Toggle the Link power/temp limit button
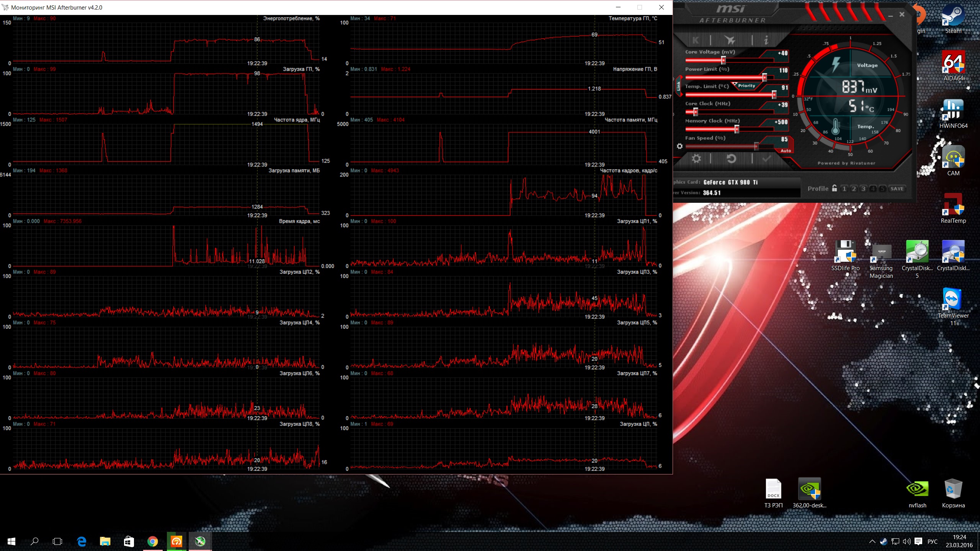Viewport: 980px width, 551px height. pyautogui.click(x=678, y=86)
